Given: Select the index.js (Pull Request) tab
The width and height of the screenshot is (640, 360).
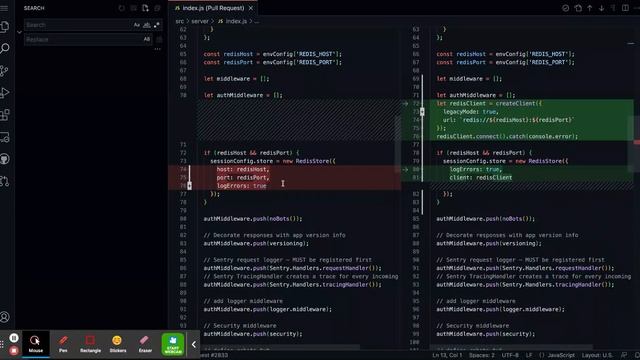Looking at the screenshot, I should (213, 8).
